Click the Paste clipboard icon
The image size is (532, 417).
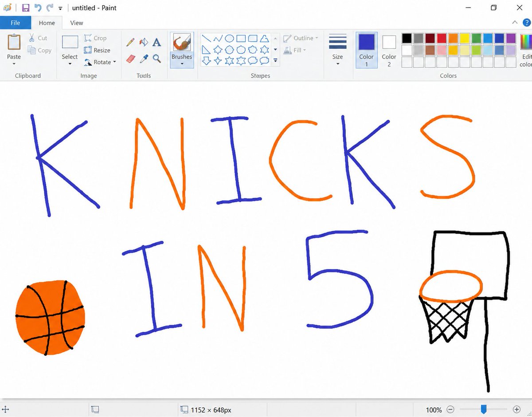pos(14,43)
